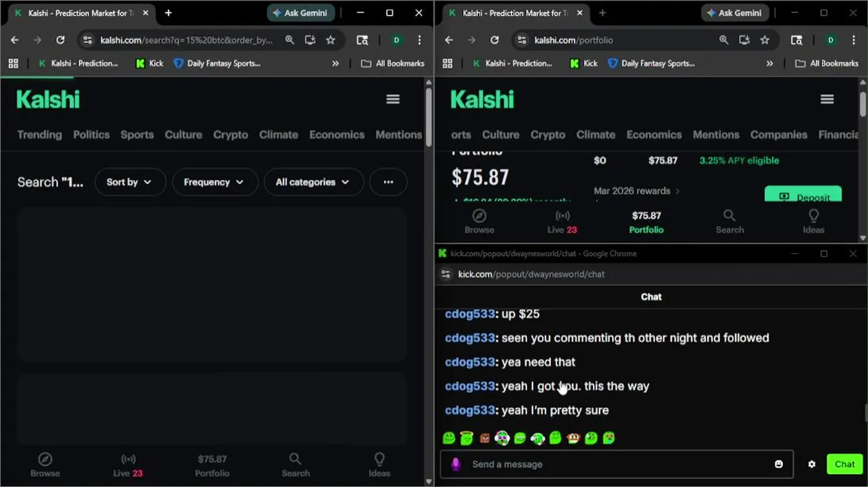Expand the Frequency dropdown
This screenshot has height=487, width=868.
(215, 182)
